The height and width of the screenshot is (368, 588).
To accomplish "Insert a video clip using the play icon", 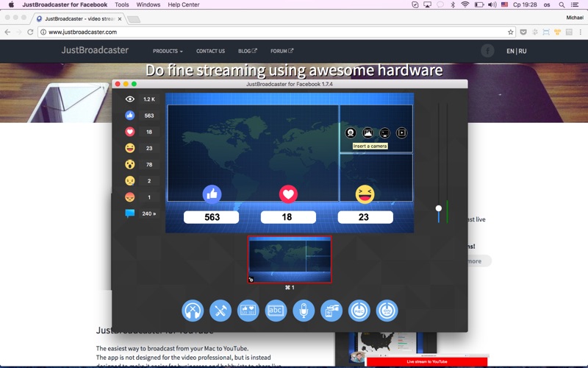I will click(x=401, y=132).
